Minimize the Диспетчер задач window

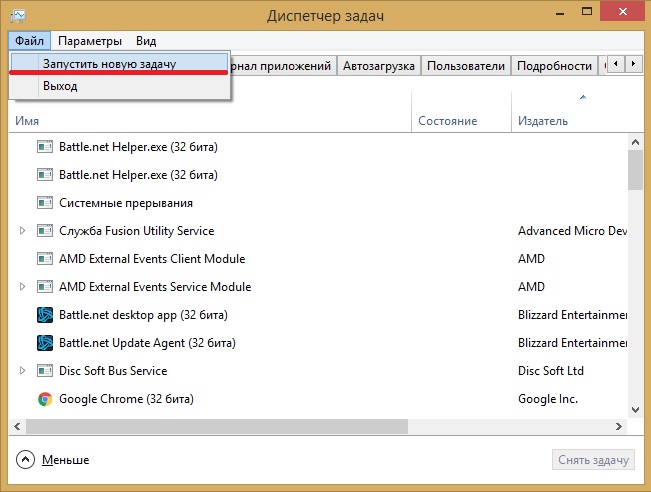tap(560, 12)
